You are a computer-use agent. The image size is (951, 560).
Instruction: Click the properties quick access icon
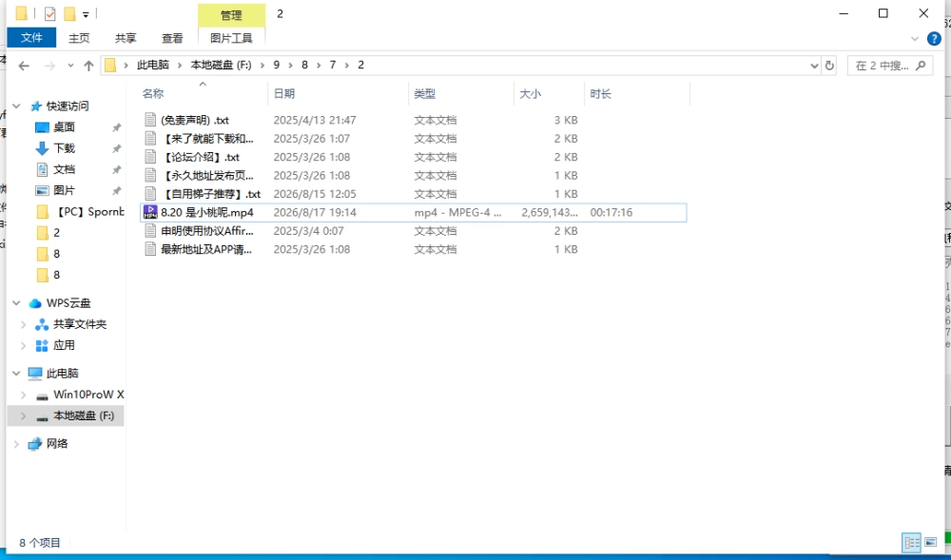click(49, 13)
